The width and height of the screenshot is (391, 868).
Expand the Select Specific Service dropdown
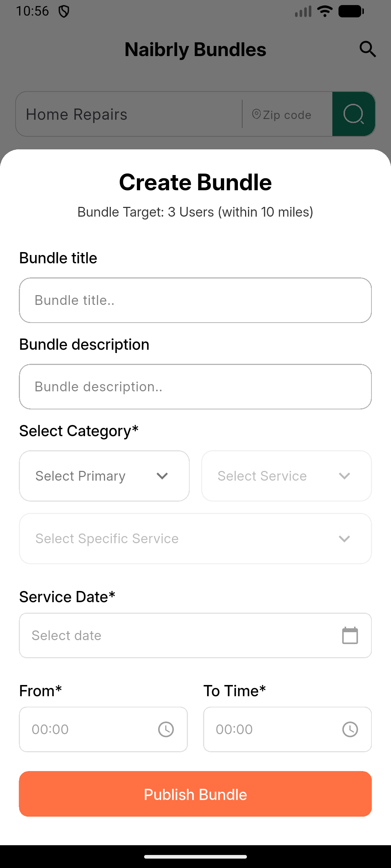point(195,539)
